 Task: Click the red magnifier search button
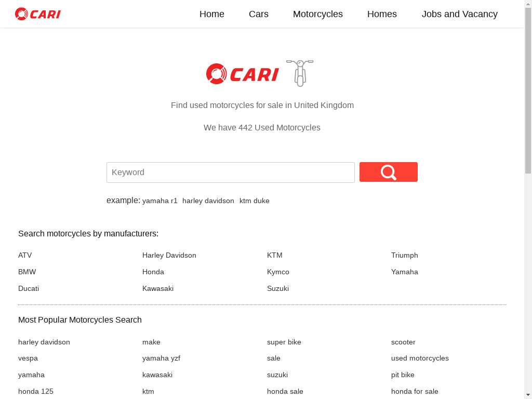coord(388,172)
